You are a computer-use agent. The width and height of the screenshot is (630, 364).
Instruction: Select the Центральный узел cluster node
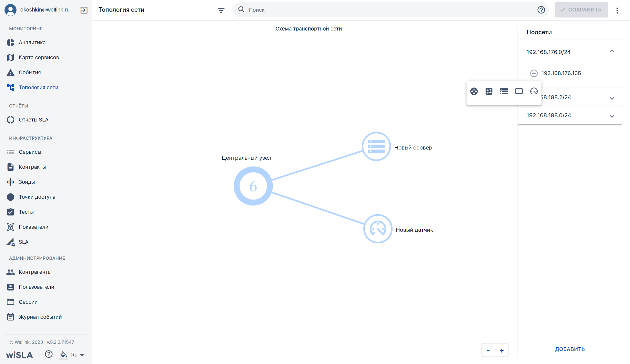pos(253,186)
